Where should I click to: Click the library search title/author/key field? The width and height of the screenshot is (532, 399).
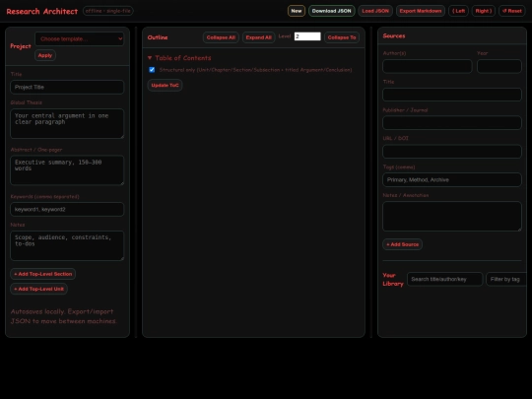[x=444, y=279]
